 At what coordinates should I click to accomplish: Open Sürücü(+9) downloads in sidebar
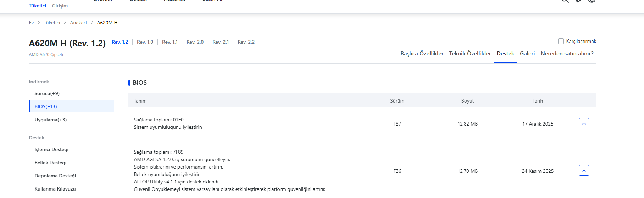(x=47, y=93)
